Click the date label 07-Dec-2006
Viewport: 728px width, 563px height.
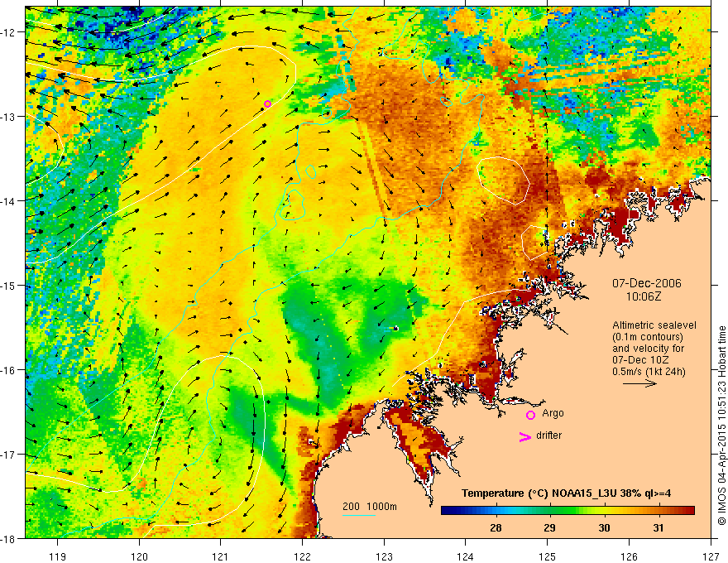point(647,283)
